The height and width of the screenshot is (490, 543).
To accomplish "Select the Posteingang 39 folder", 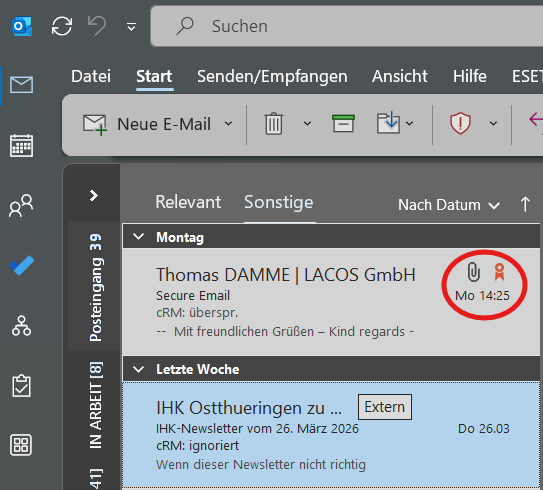I will pyautogui.click(x=95, y=287).
